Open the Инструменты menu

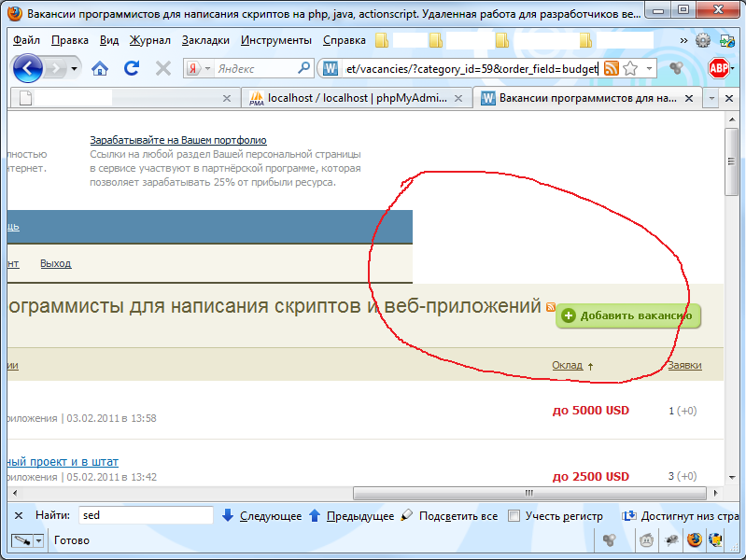pos(276,40)
